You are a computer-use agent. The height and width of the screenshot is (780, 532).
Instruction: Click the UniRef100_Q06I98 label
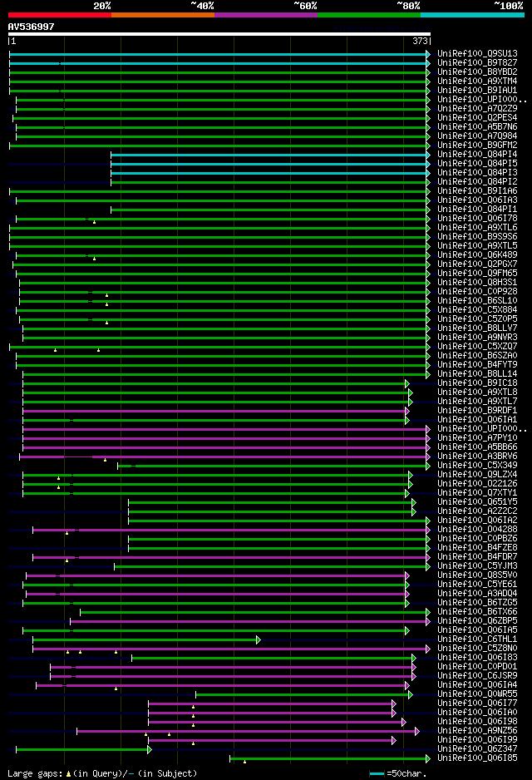pyautogui.click(x=477, y=721)
